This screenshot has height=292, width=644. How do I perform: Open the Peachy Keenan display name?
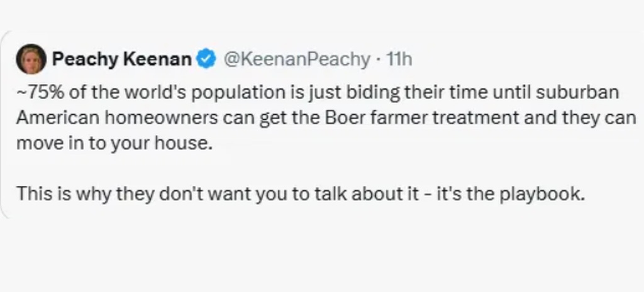click(121, 59)
